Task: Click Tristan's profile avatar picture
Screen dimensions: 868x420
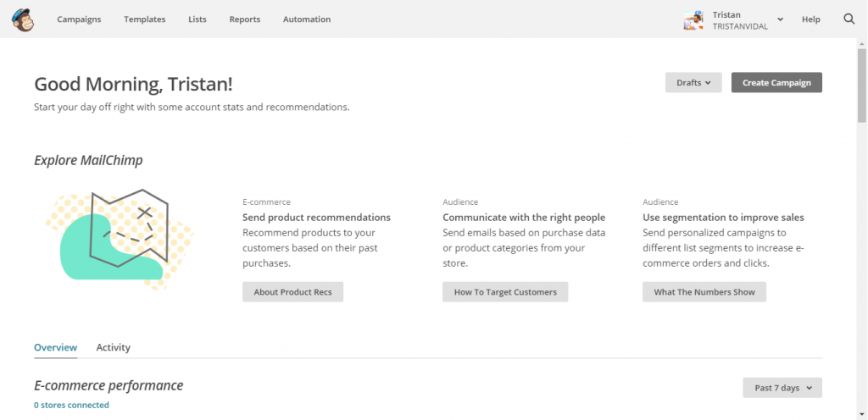Action: 693,19
